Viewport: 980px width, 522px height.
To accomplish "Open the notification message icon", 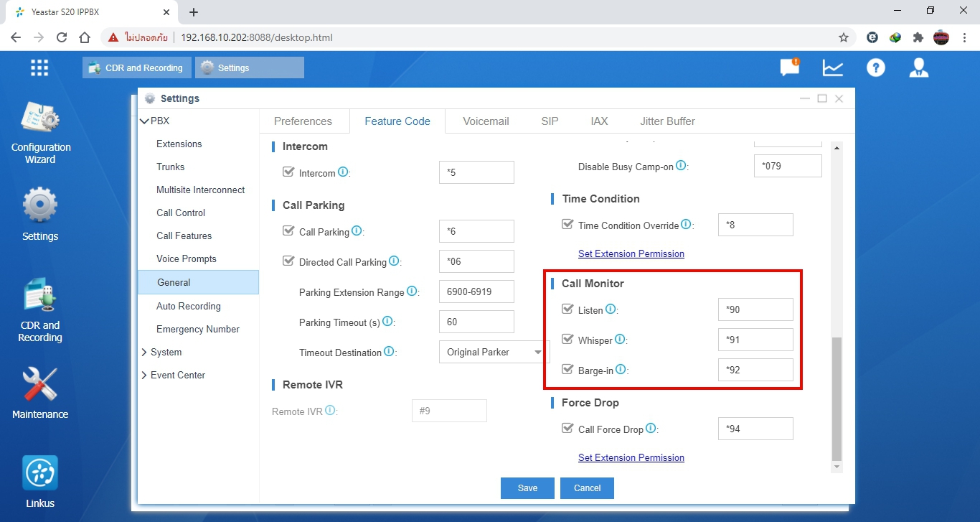I will pos(789,67).
